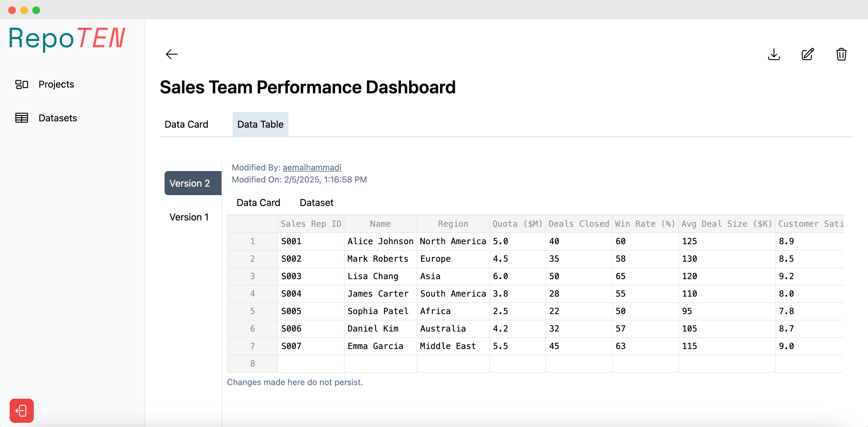The height and width of the screenshot is (427, 868).
Task: Click the red logout icon button
Action: pyautogui.click(x=22, y=410)
